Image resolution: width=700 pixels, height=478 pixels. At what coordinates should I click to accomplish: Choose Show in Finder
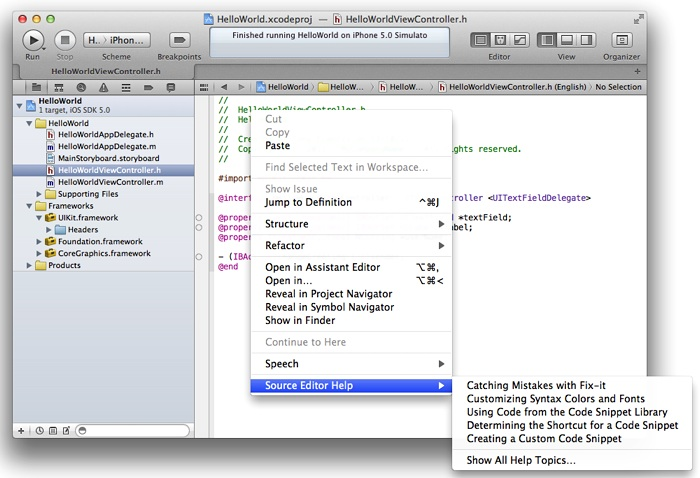point(351,320)
